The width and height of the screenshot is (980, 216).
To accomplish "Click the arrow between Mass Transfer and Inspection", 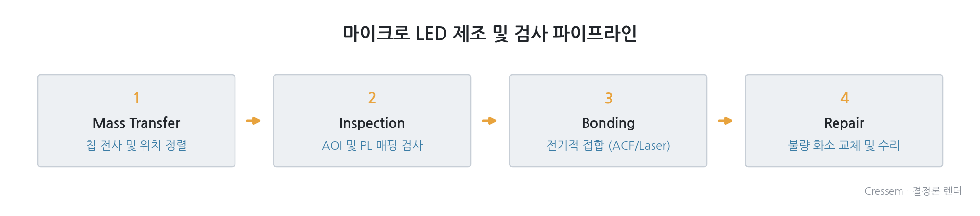I will pos(253,121).
